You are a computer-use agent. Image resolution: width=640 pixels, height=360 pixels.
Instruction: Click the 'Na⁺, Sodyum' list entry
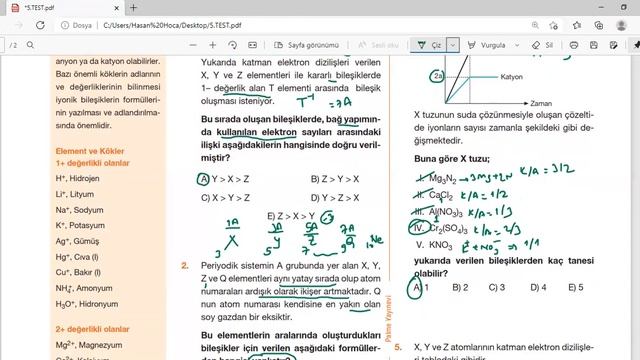(x=80, y=210)
